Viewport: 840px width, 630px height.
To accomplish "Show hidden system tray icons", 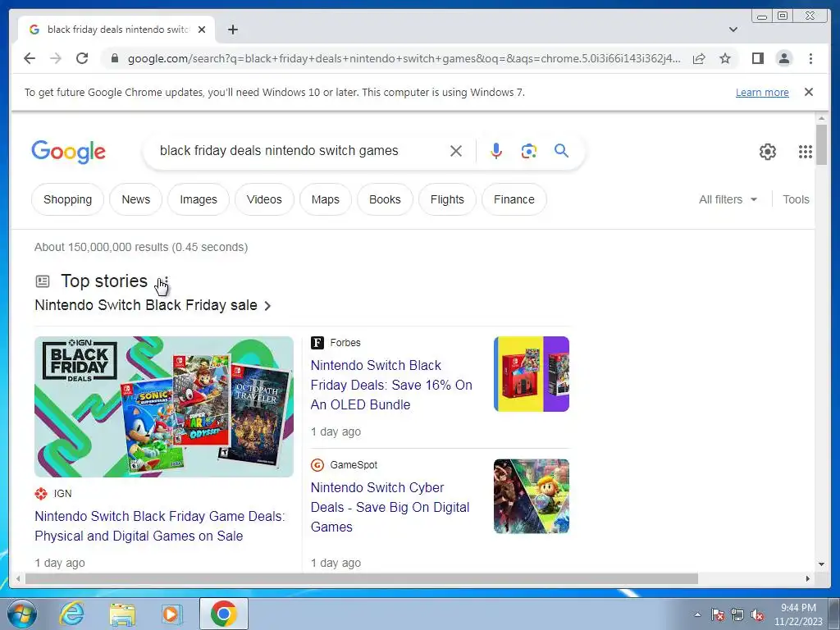I will (x=697, y=614).
